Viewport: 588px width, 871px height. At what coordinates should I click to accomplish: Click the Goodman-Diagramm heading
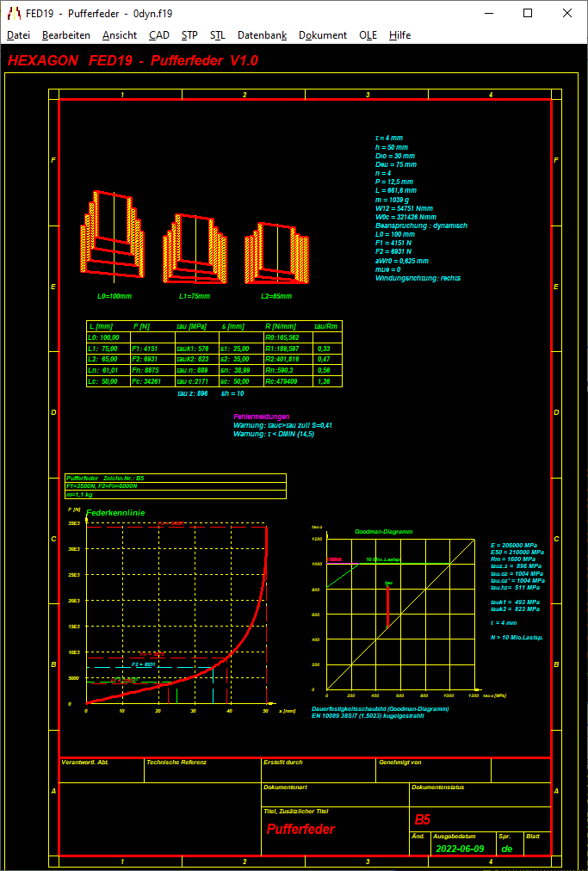click(384, 532)
